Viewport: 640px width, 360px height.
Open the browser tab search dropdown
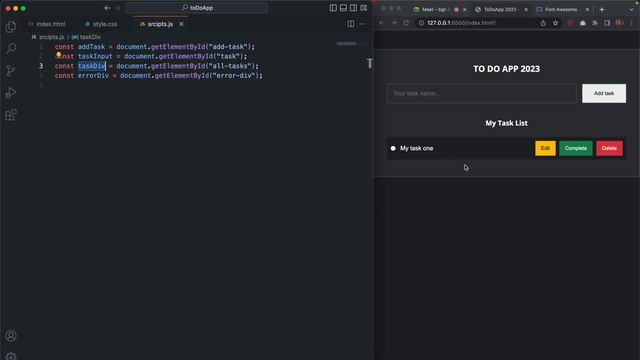[631, 9]
